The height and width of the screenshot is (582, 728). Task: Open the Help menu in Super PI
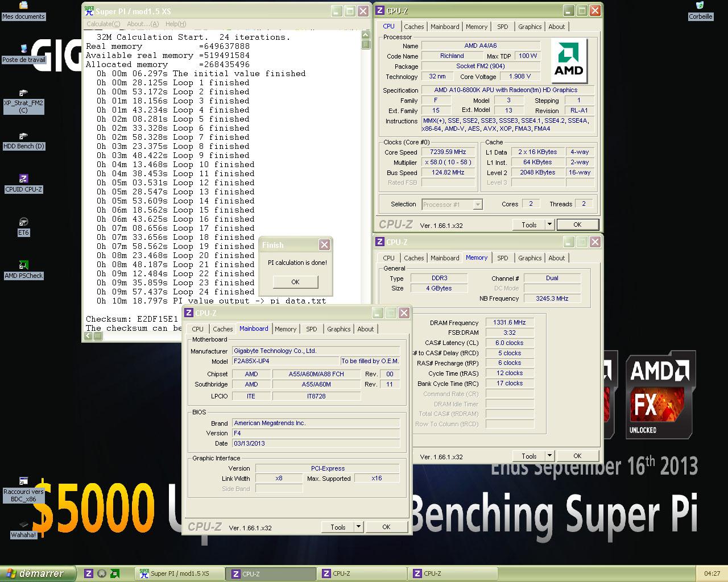click(176, 24)
